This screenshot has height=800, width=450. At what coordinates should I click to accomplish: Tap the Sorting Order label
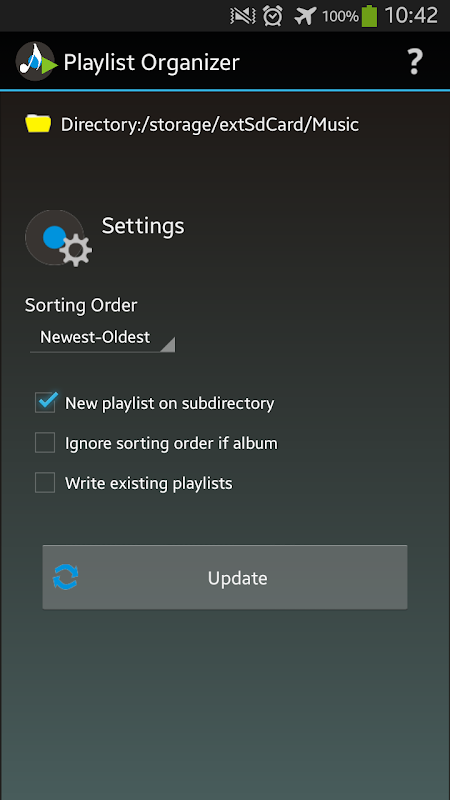tap(81, 305)
